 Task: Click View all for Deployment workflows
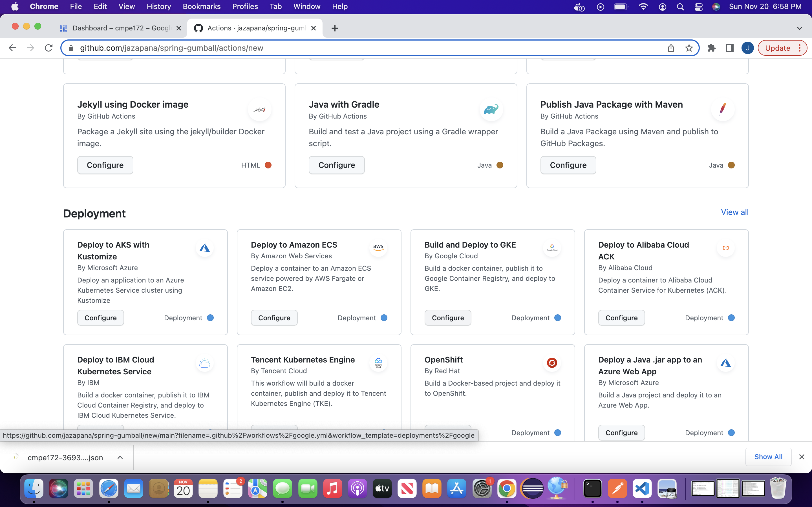[x=734, y=212]
